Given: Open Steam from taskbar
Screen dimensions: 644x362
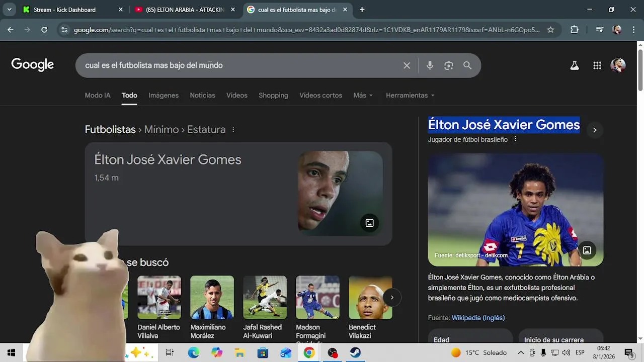Looking at the screenshot, I should (x=356, y=353).
